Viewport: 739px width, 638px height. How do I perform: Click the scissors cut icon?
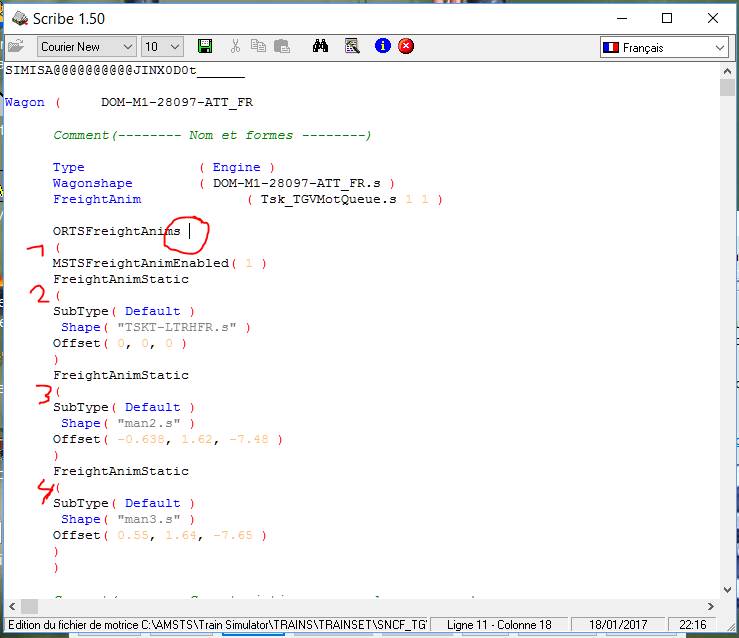[x=235, y=46]
